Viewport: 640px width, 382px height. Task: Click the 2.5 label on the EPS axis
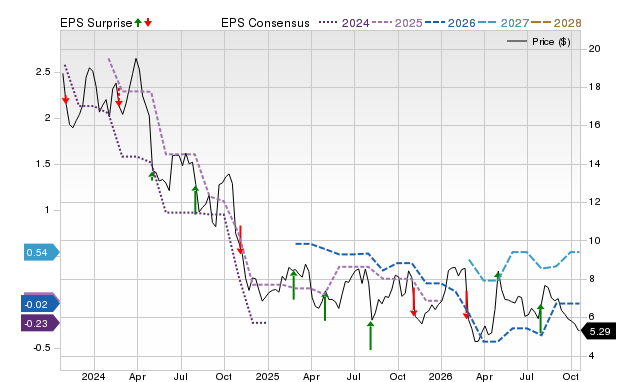pyautogui.click(x=43, y=72)
